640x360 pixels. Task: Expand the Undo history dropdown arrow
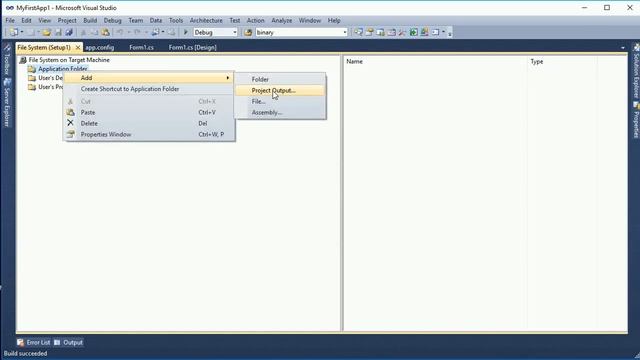pos(128,32)
